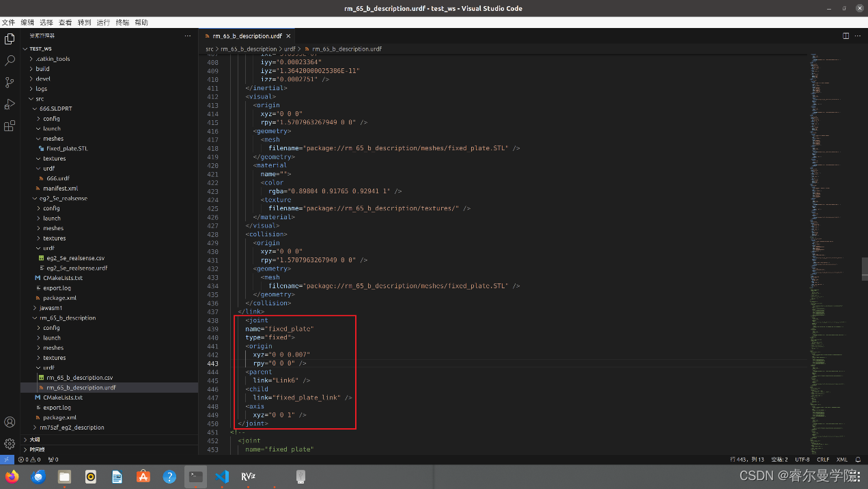
Task: Expand the devel folder
Action: coord(109,79)
